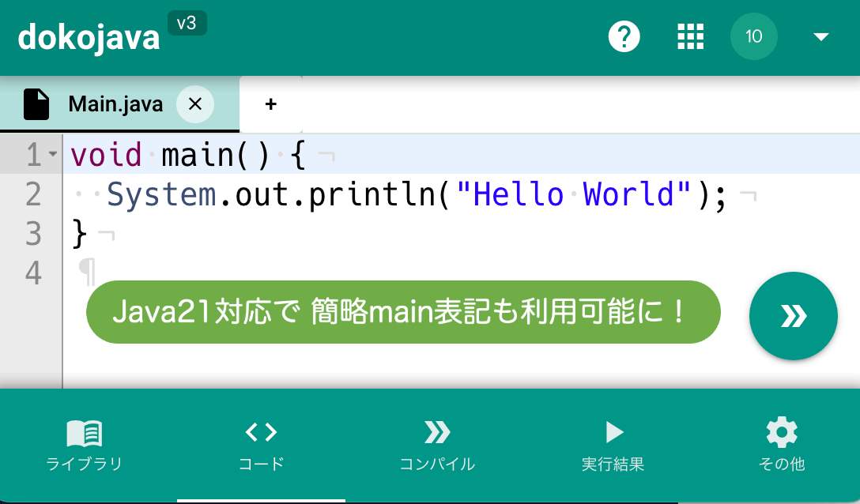This screenshot has width=860, height=504.
Task: Show 実行結果 using the play icon
Action: tap(614, 431)
